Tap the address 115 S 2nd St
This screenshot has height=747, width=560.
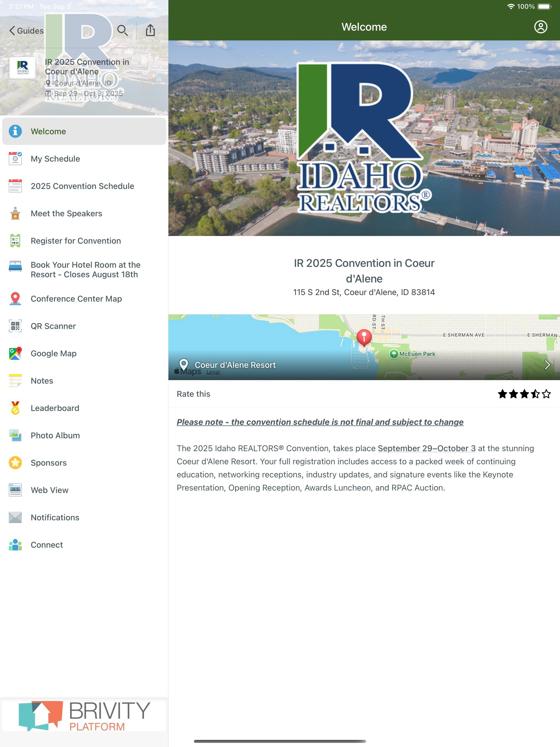coord(364,292)
